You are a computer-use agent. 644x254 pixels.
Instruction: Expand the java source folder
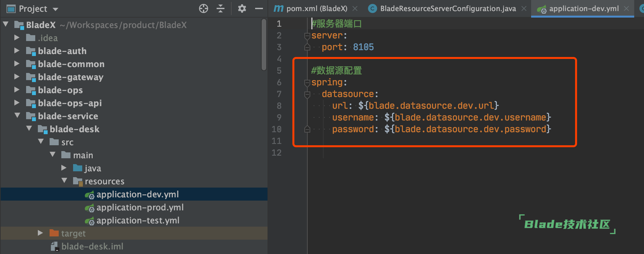[64, 168]
